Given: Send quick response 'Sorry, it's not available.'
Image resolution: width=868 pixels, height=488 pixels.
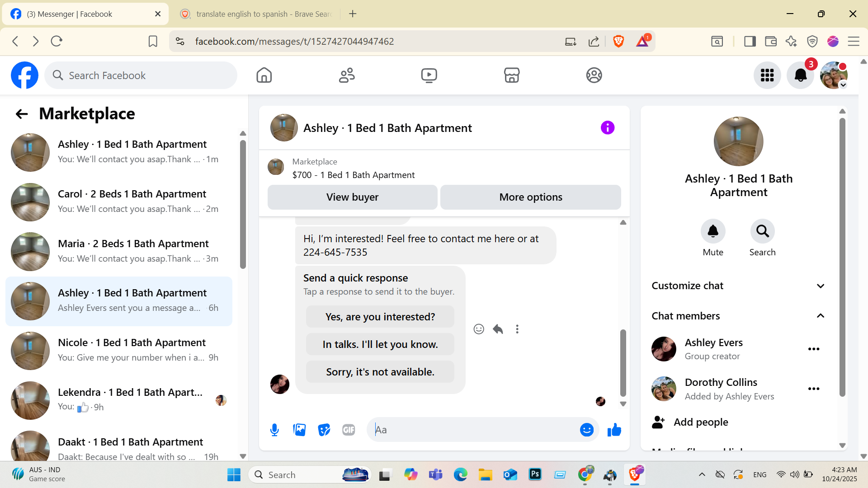Looking at the screenshot, I should point(380,372).
